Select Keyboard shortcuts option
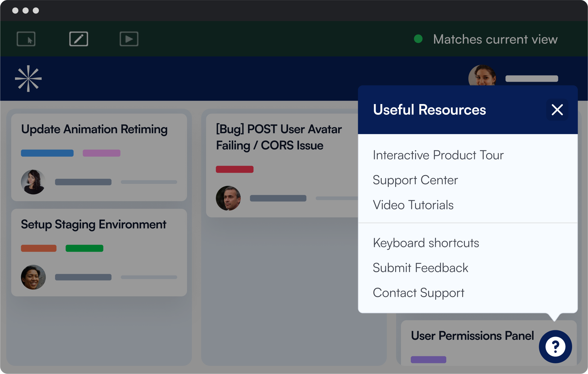 click(x=426, y=243)
